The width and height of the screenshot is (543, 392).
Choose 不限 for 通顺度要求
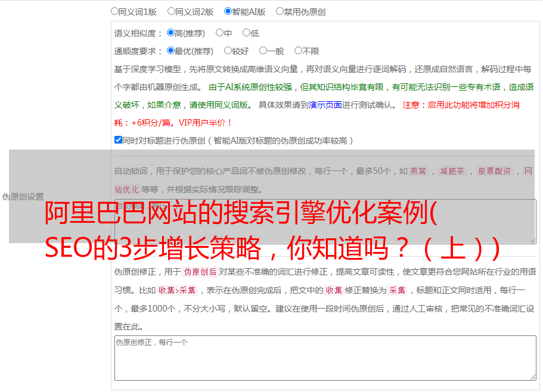tap(298, 51)
